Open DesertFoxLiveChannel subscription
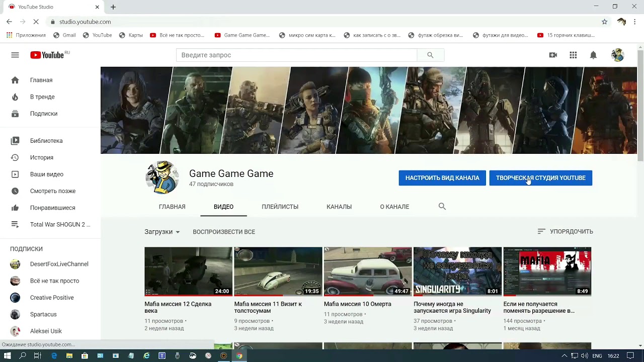Viewport: 644px width, 362px height. click(50, 264)
